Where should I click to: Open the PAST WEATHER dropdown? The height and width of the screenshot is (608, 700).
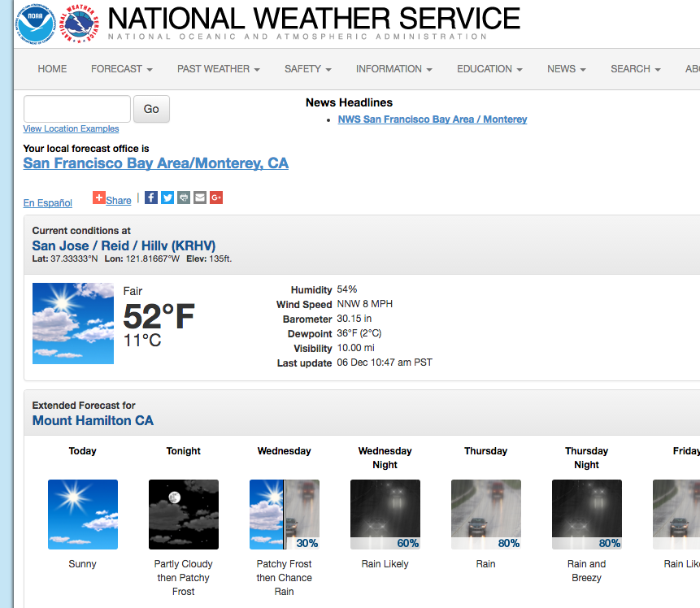pos(219,69)
